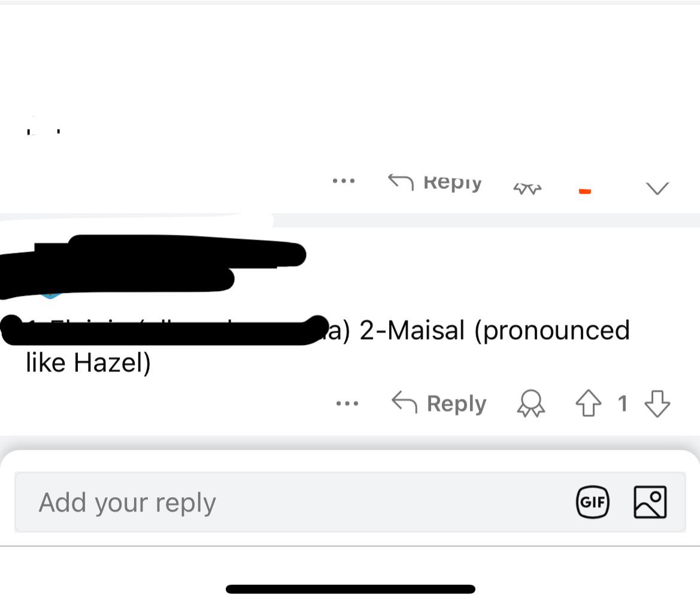The image size is (700, 608).
Task: Toggle the orange upvoted indicator on top comment
Action: point(585,189)
